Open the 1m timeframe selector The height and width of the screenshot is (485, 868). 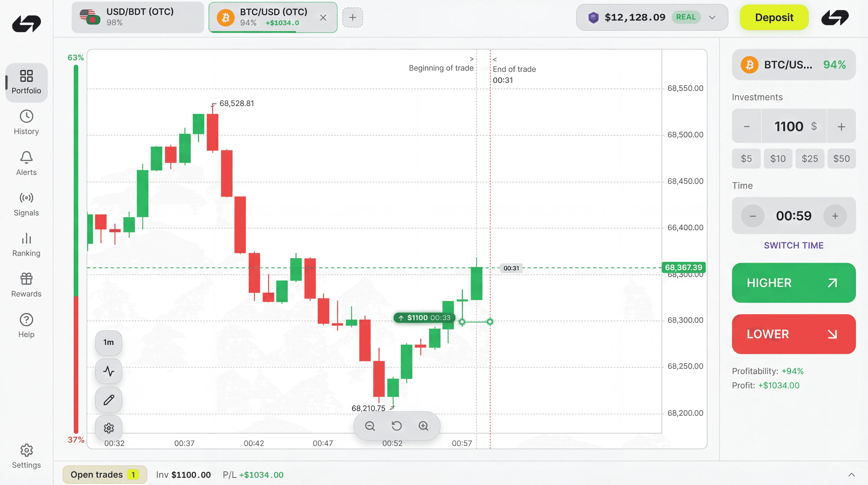coord(108,342)
